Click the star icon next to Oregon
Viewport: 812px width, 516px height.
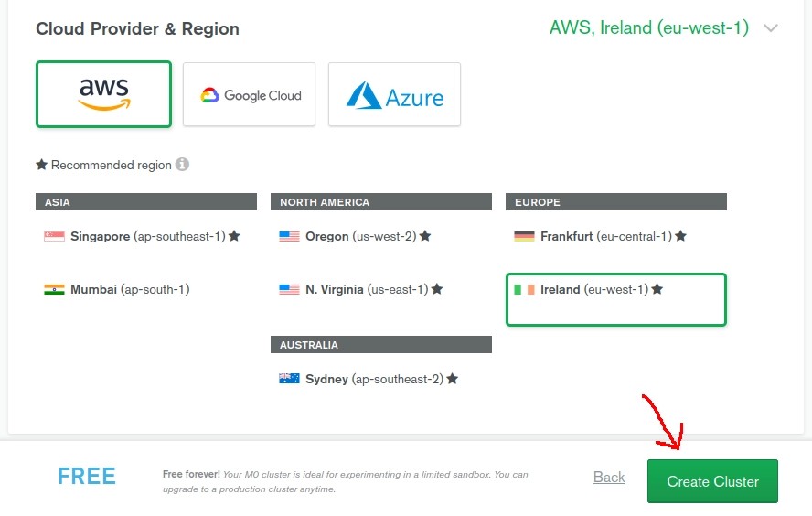[425, 236]
